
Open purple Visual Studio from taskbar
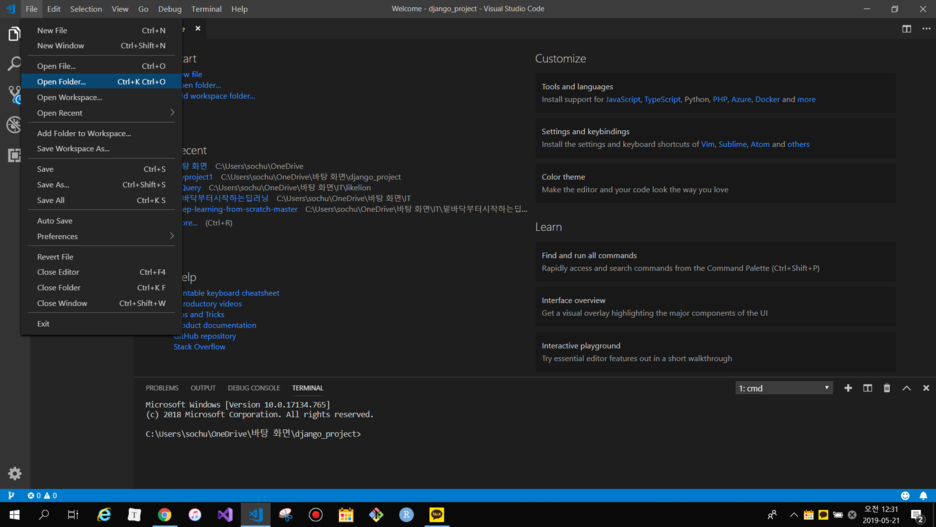click(x=225, y=514)
